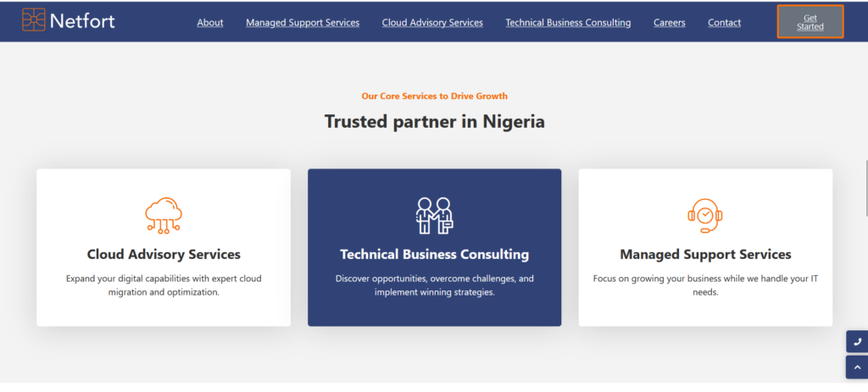
Task: Click the handshake people icon on Consulting card
Action: (434, 215)
